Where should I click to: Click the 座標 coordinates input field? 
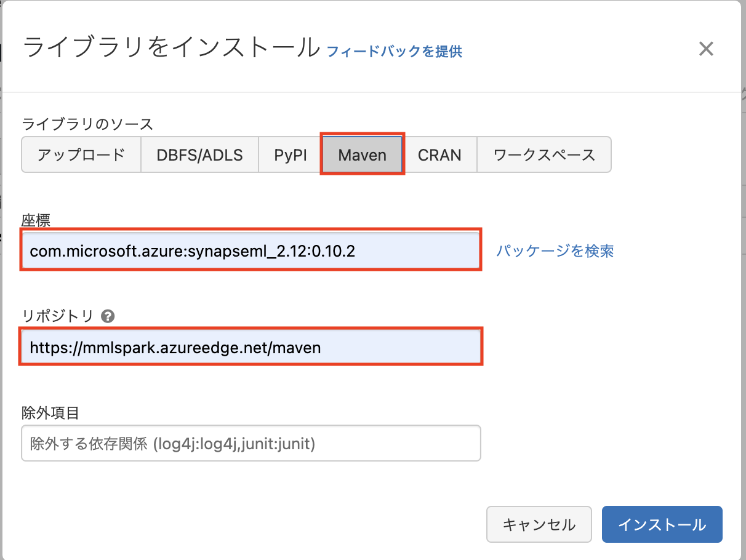251,250
